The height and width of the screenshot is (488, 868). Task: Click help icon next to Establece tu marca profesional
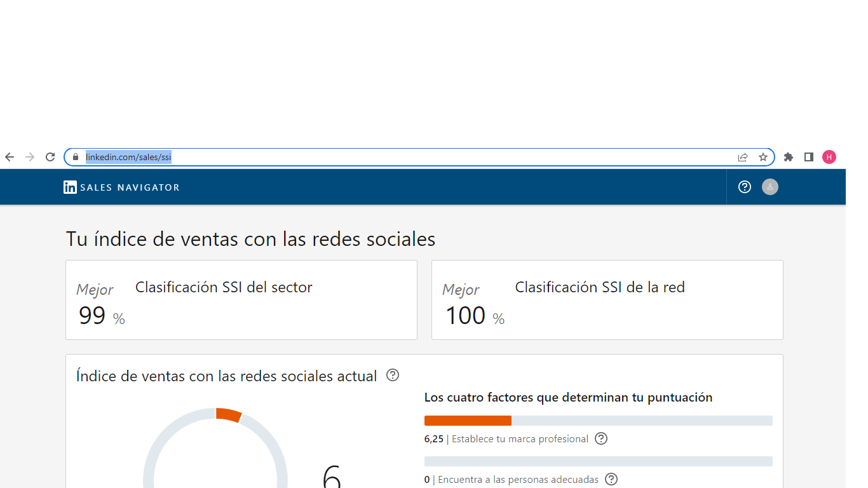click(601, 438)
